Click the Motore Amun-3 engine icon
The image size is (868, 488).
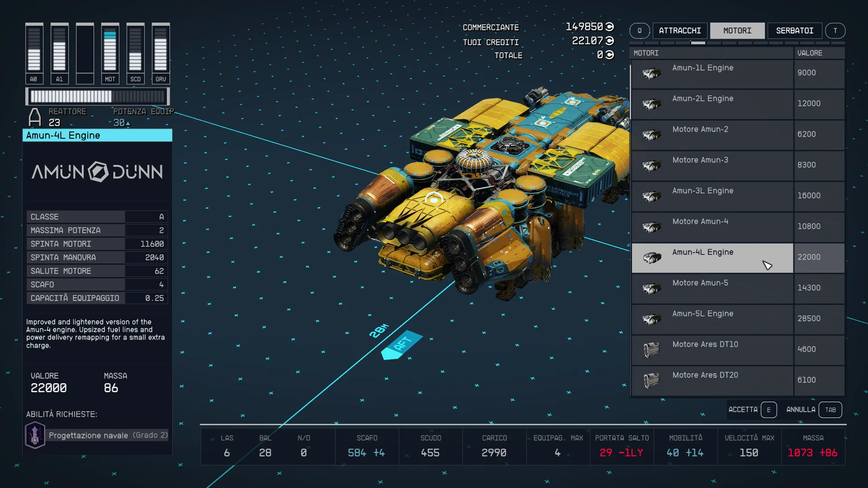(651, 165)
